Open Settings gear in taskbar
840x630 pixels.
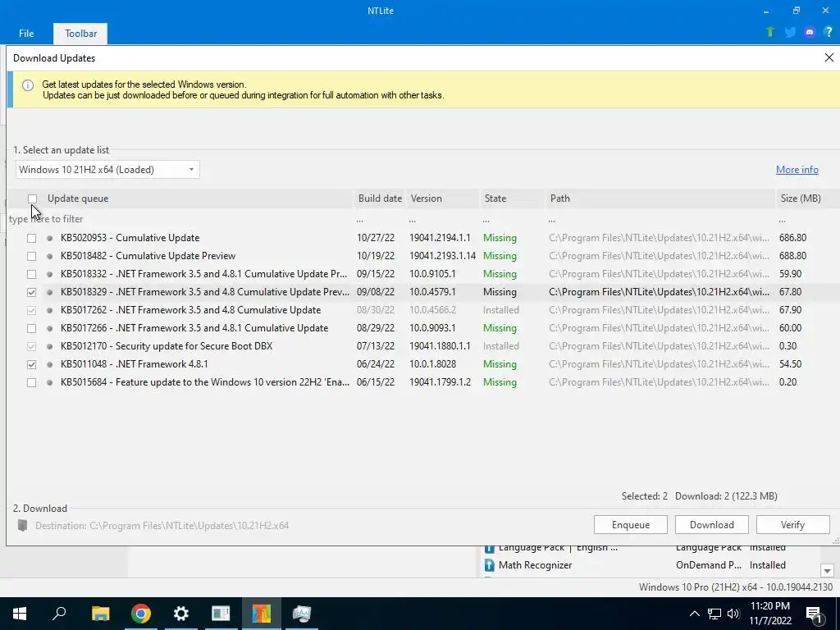pyautogui.click(x=181, y=614)
